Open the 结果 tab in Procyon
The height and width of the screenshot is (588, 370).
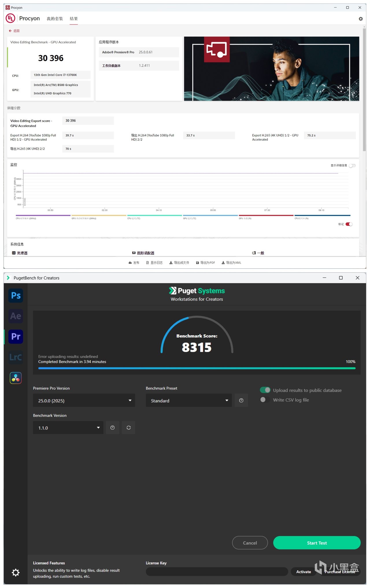tap(74, 19)
